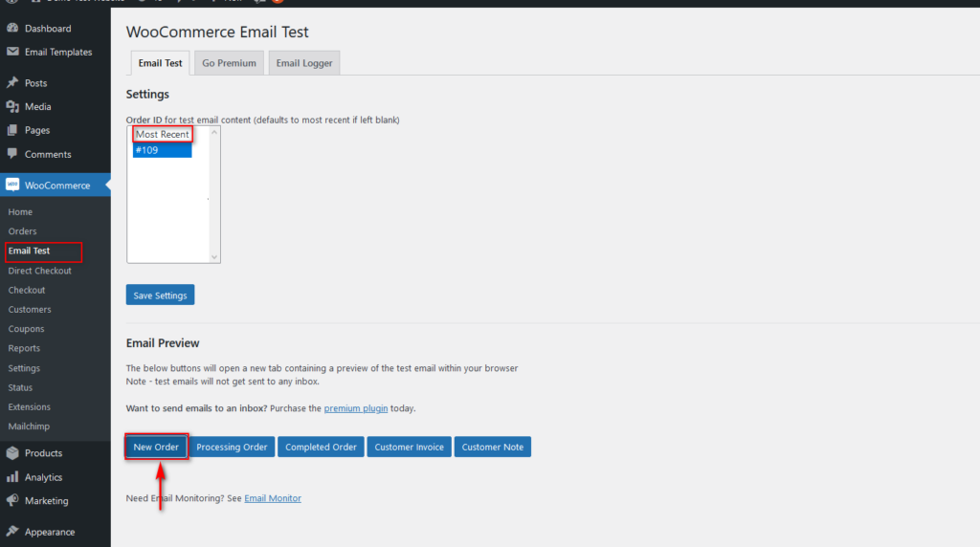980x547 pixels.
Task: Switch to the Go Premium tab
Action: coord(229,63)
